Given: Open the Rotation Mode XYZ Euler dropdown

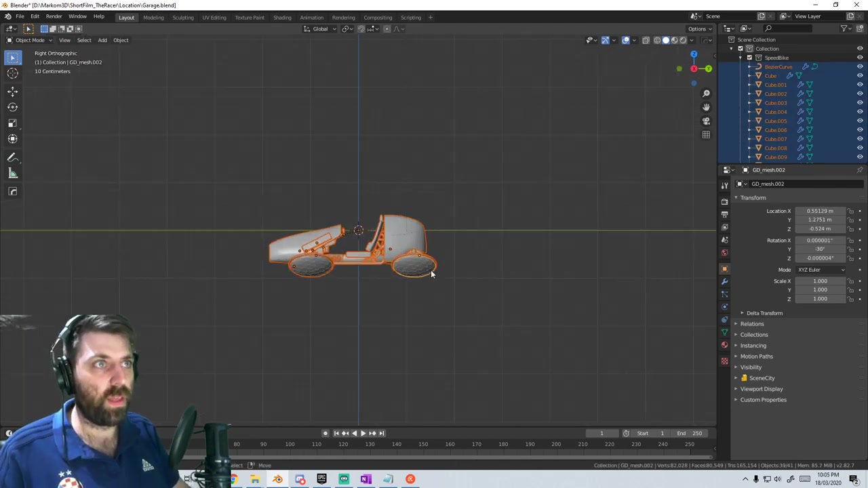Looking at the screenshot, I should pos(821,270).
